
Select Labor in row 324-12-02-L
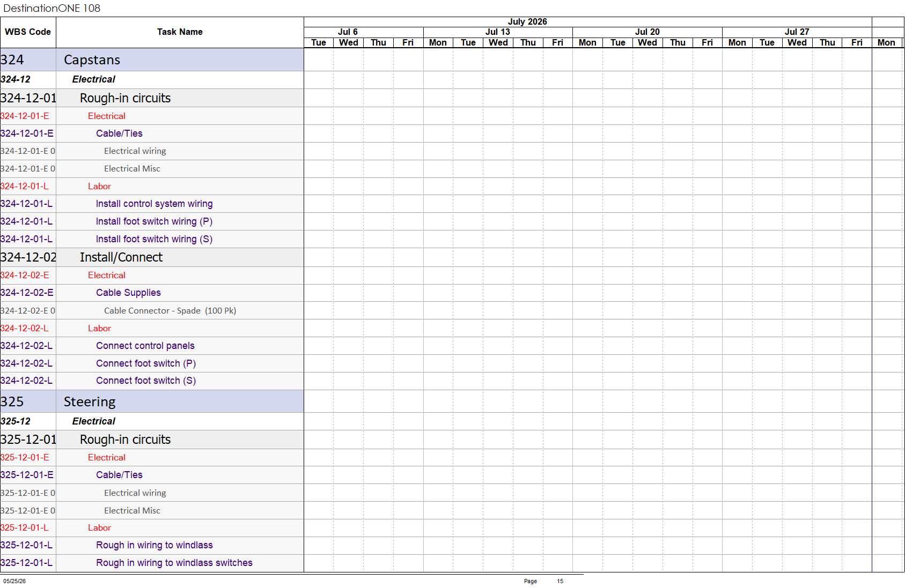click(99, 329)
